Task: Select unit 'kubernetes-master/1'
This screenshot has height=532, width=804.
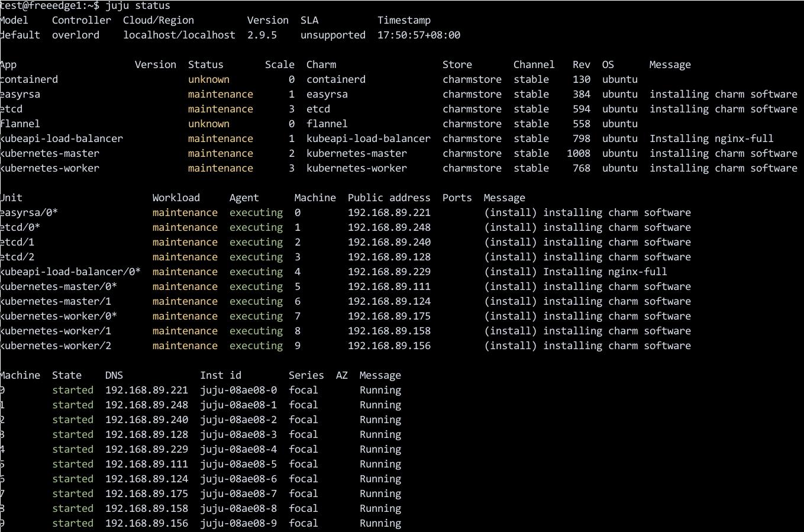Action: pos(56,301)
